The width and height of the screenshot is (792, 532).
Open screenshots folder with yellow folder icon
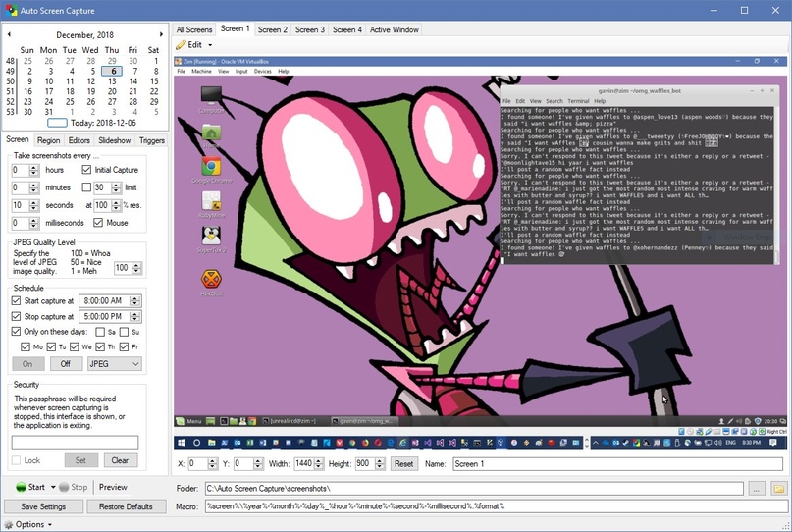click(778, 489)
